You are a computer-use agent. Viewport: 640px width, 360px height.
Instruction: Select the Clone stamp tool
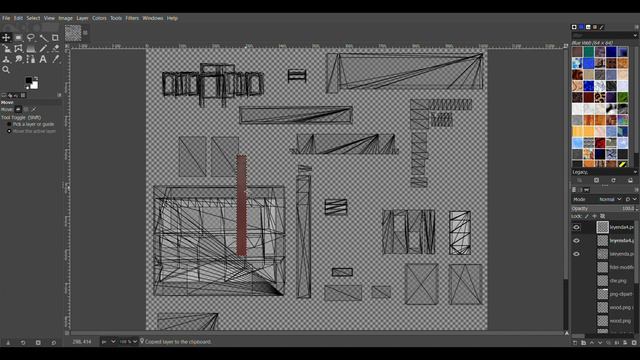coord(6,59)
